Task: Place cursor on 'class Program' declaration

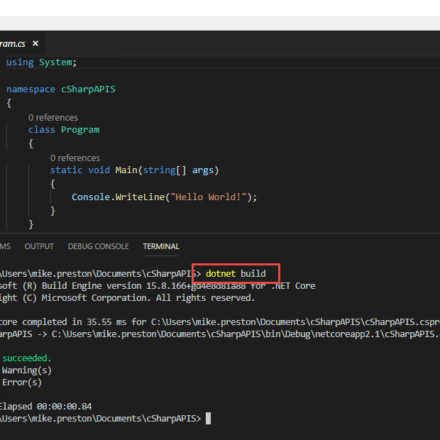Action: (64, 130)
